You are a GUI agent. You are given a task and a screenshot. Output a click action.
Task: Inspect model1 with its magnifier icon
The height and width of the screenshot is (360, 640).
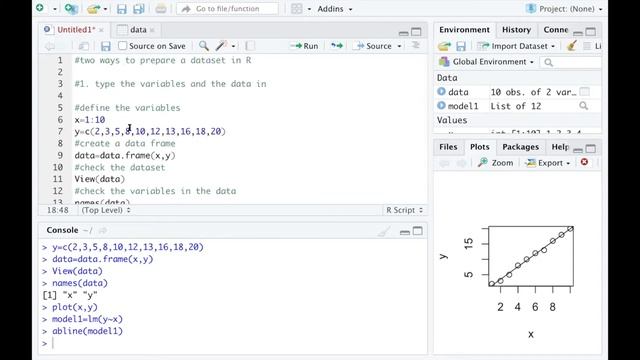pyautogui.click(x=584, y=106)
